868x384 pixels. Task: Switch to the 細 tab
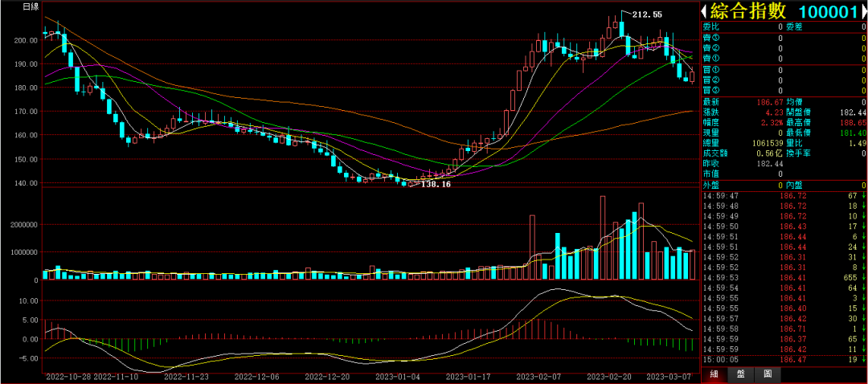(x=713, y=374)
